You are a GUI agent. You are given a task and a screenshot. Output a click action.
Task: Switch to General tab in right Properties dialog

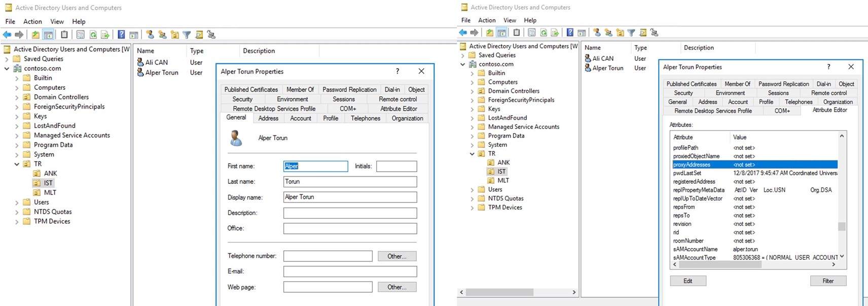pyautogui.click(x=677, y=102)
